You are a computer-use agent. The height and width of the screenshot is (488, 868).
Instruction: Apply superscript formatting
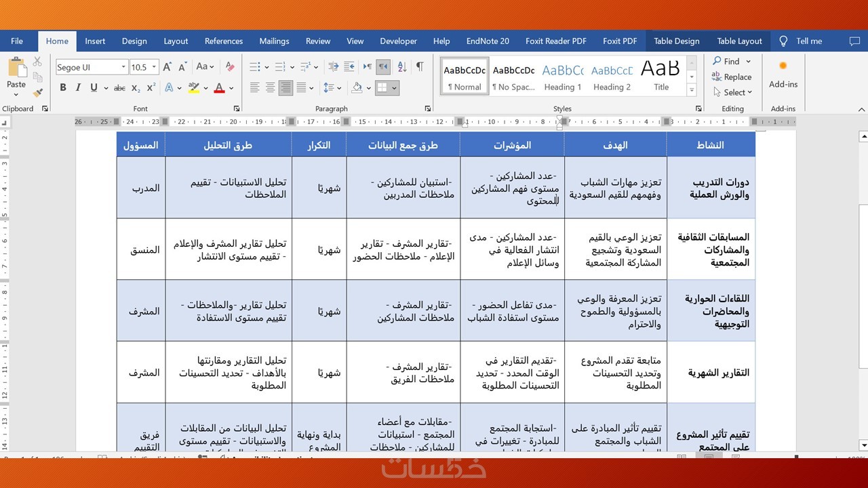[151, 87]
